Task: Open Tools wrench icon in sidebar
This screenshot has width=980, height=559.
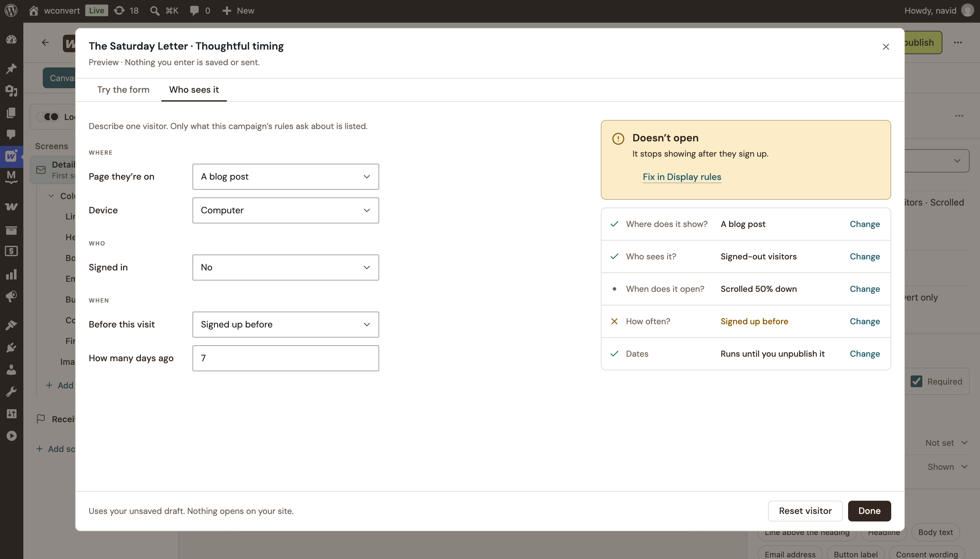Action: (x=11, y=392)
